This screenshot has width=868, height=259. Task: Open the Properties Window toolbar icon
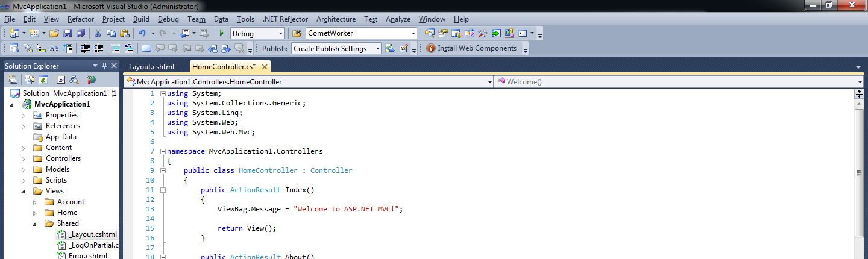(443, 33)
